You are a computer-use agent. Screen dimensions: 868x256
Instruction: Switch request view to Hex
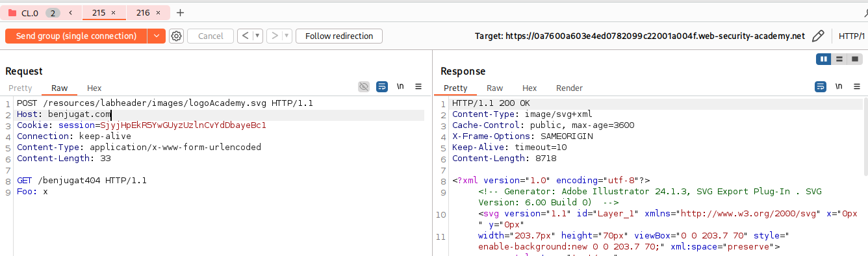click(94, 88)
